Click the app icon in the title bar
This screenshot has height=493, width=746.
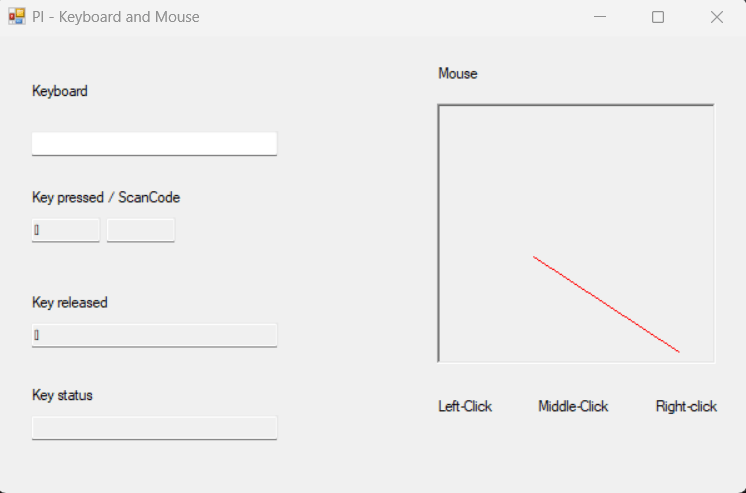[16, 17]
